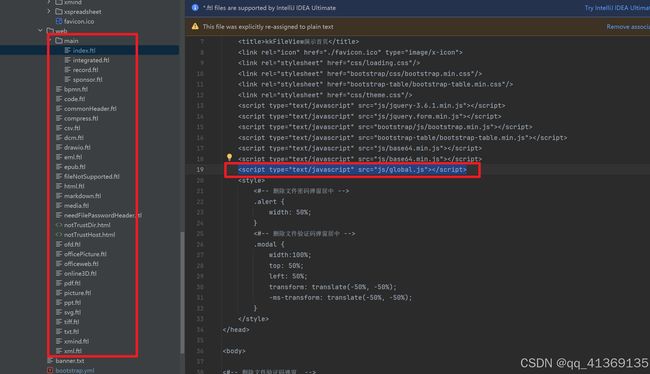Expand the xspreadsheet folder arrow
Image resolution: width=650 pixels, height=374 pixels.
point(49,12)
